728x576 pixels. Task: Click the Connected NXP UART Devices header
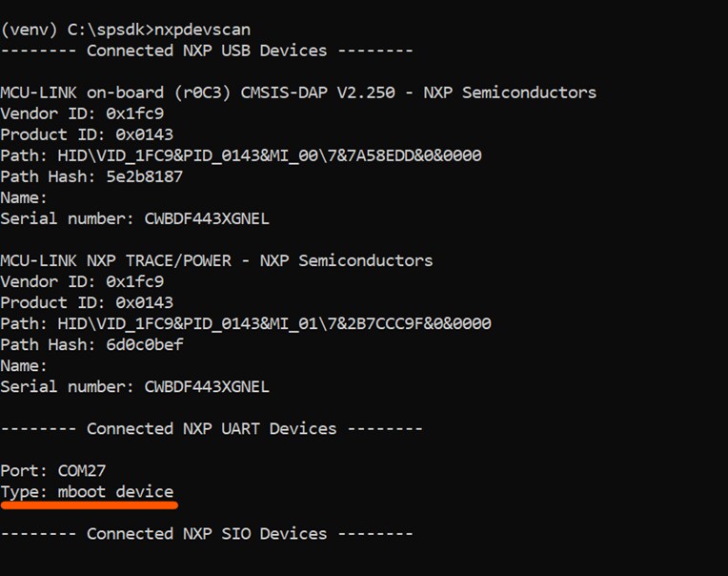(212, 428)
